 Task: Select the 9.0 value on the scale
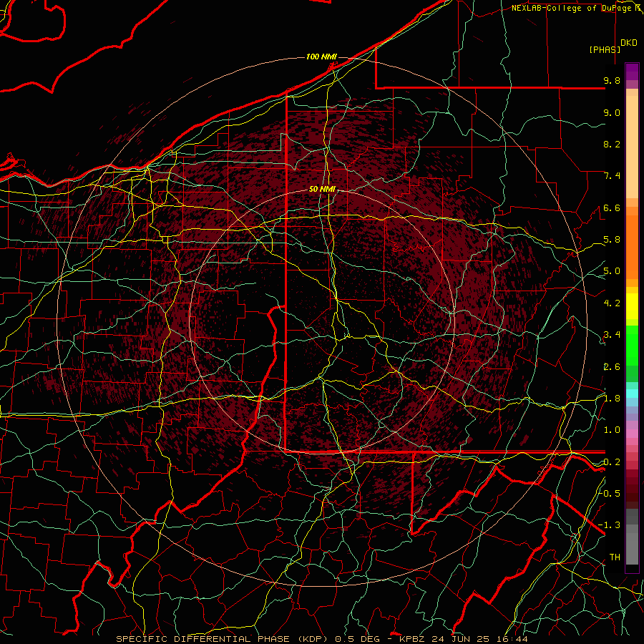[612, 112]
